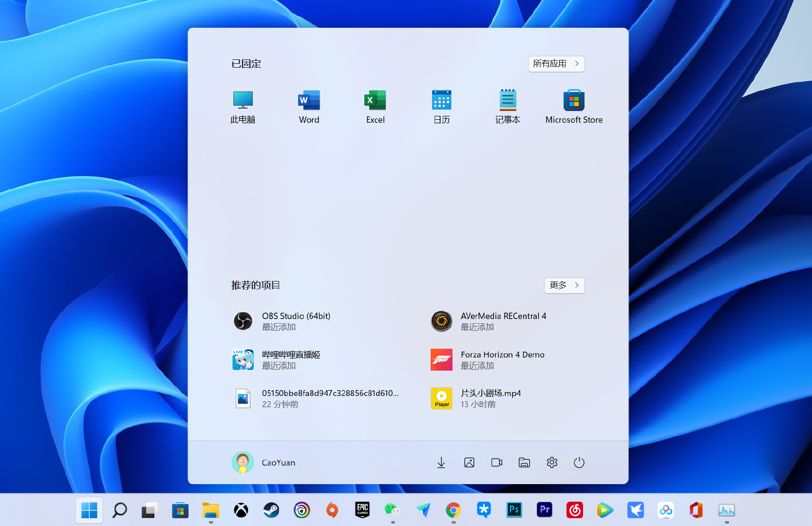
Task: Click the CaoYuan user account
Action: pos(263,462)
